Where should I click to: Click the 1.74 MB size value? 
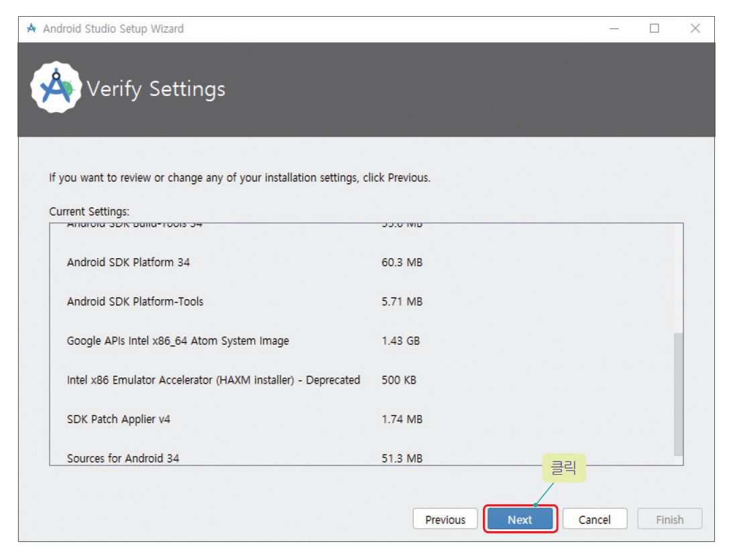[402, 419]
